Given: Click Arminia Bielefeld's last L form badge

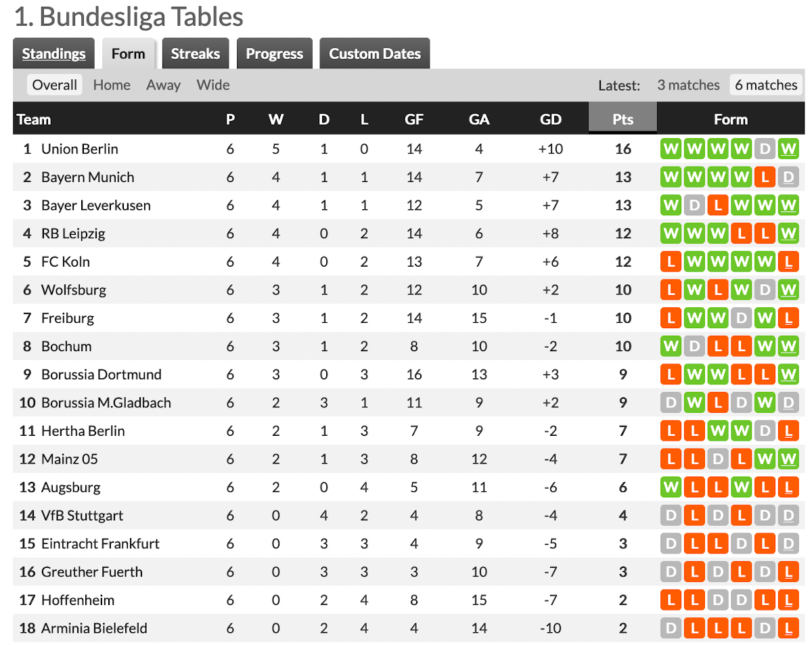Looking at the screenshot, I should (x=788, y=628).
